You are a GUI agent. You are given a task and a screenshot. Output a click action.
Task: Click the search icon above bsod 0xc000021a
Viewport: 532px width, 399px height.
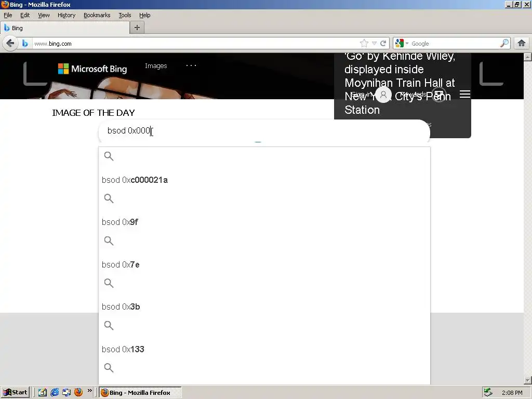tap(109, 156)
